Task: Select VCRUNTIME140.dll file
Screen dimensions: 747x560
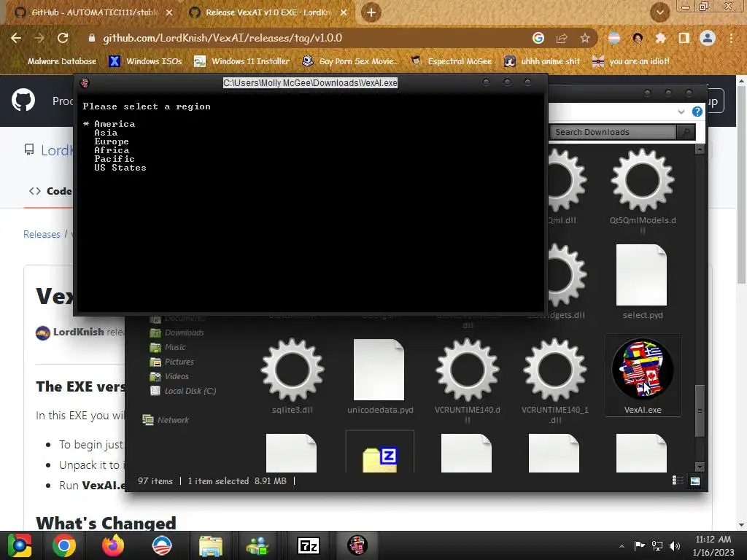Action: pos(468,380)
